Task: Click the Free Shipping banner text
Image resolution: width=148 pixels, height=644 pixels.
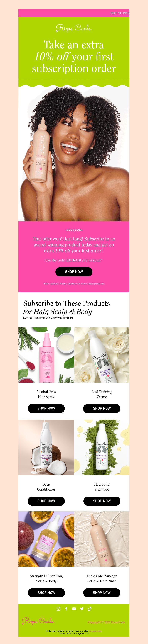Action: 120,13
